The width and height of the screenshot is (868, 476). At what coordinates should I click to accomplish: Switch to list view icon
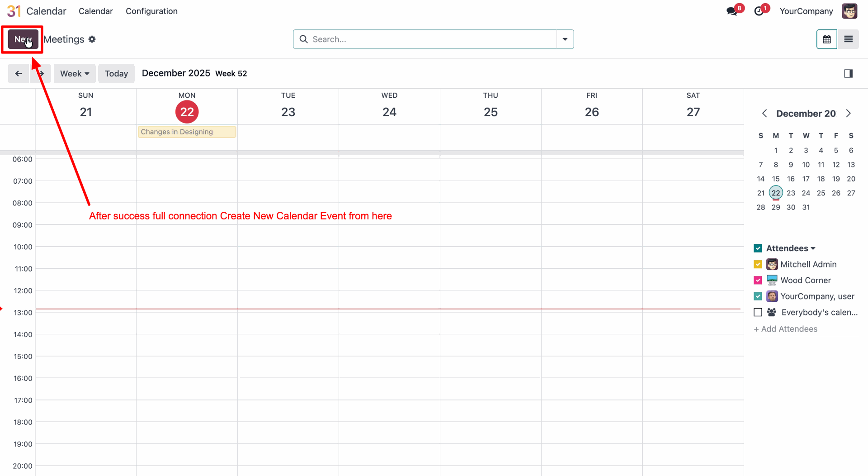848,39
